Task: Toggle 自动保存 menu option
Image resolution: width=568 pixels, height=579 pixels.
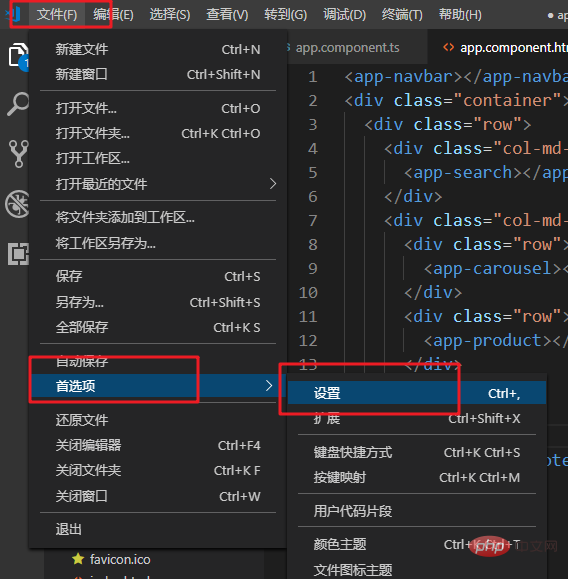Action: [158, 361]
